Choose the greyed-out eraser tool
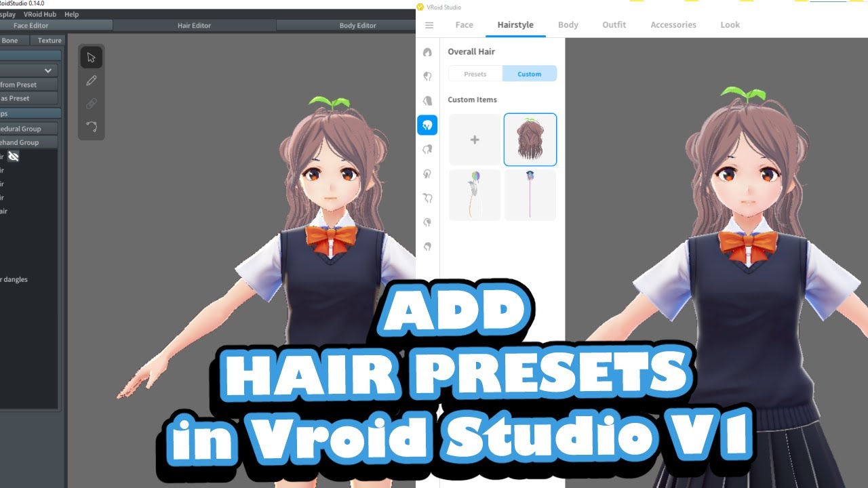Screen dimensions: 868x488 point(92,104)
